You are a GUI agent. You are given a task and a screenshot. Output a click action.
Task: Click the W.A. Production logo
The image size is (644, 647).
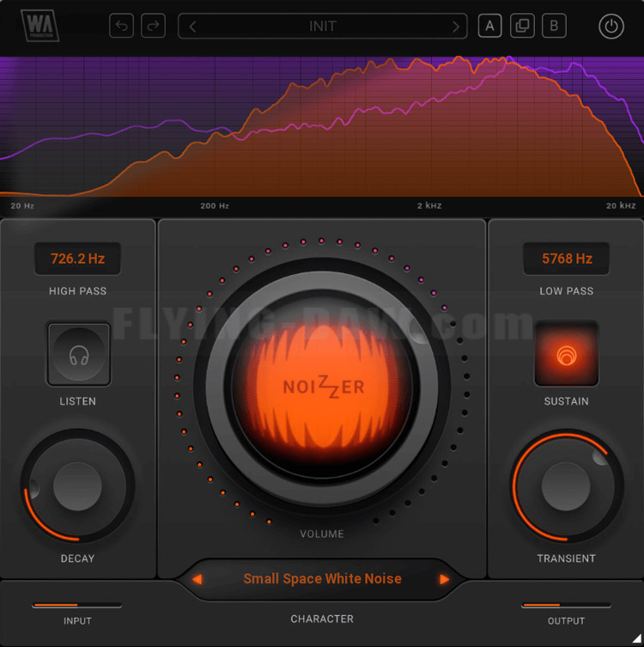click(x=39, y=26)
